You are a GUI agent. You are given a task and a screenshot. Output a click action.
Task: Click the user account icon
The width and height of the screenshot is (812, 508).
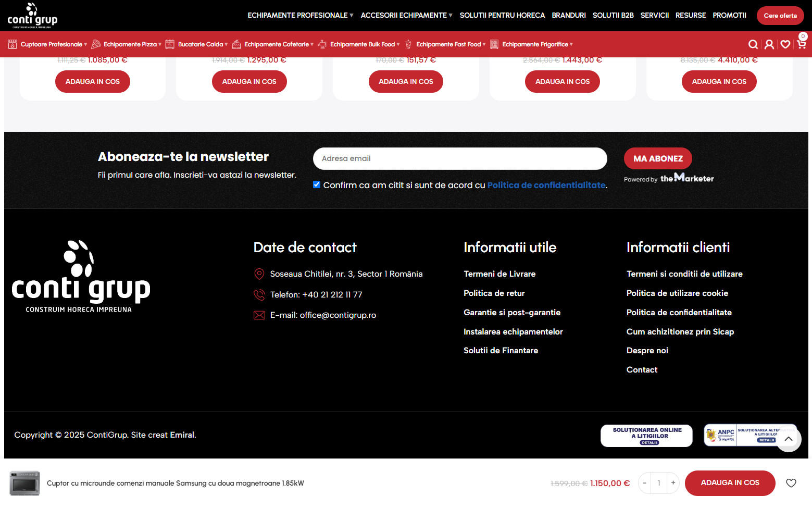pos(769,45)
